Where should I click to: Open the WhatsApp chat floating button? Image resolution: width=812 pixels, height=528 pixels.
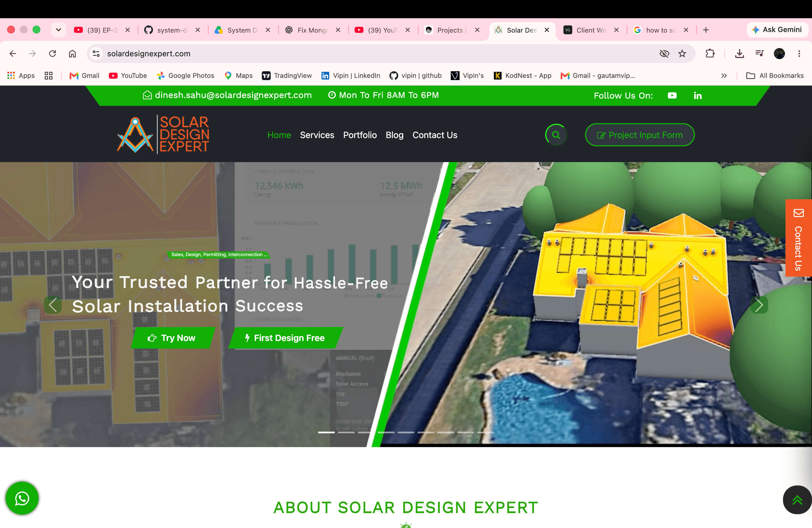(22, 498)
